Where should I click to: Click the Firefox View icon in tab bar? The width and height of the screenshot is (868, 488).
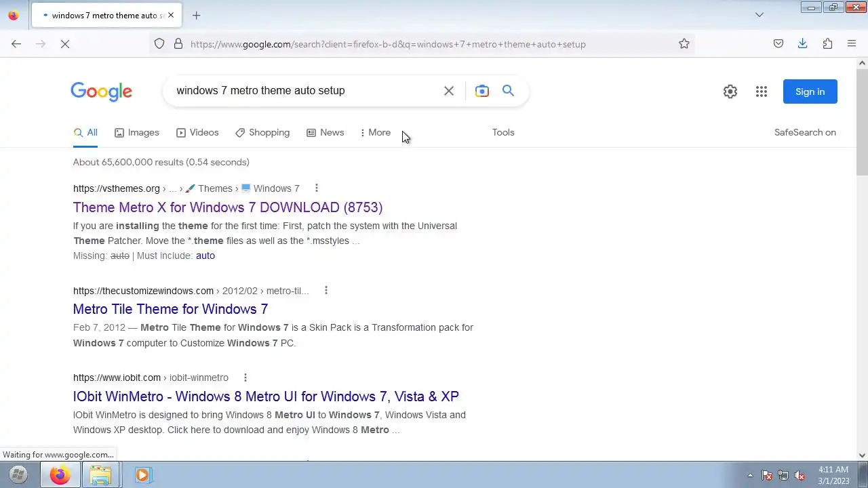click(x=13, y=15)
